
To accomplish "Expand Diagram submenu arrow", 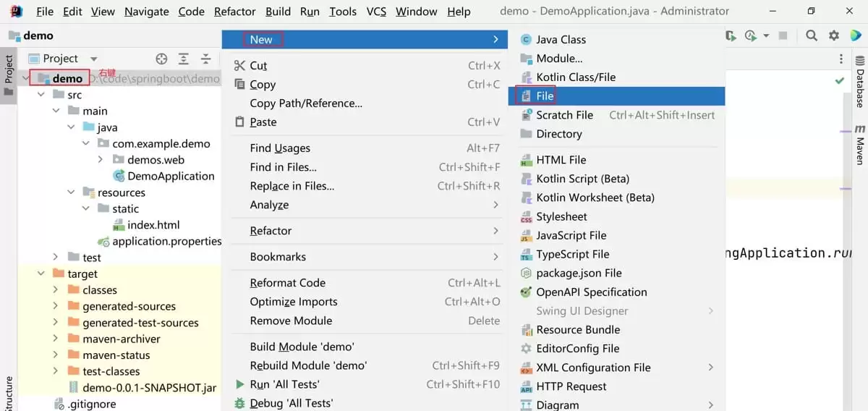I will (711, 405).
